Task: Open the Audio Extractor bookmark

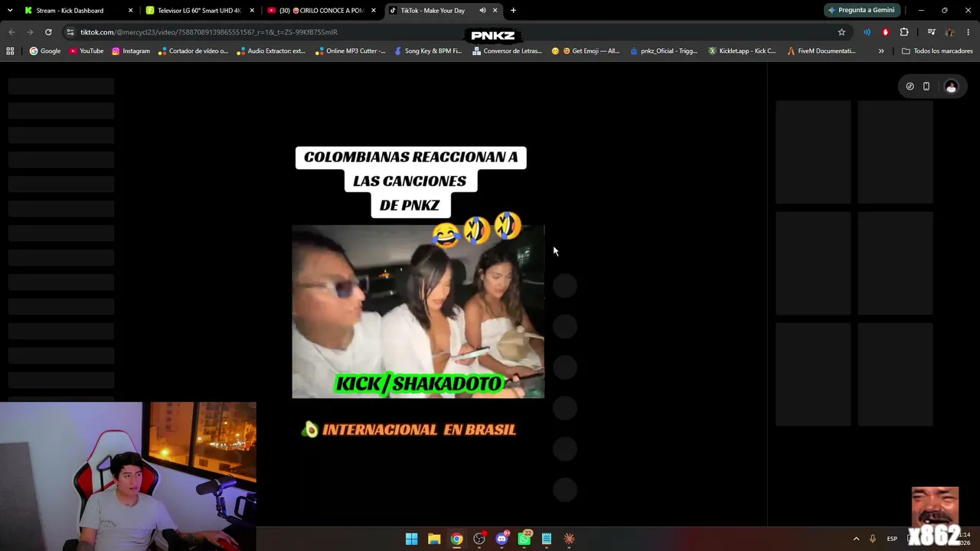Action: click(271, 51)
